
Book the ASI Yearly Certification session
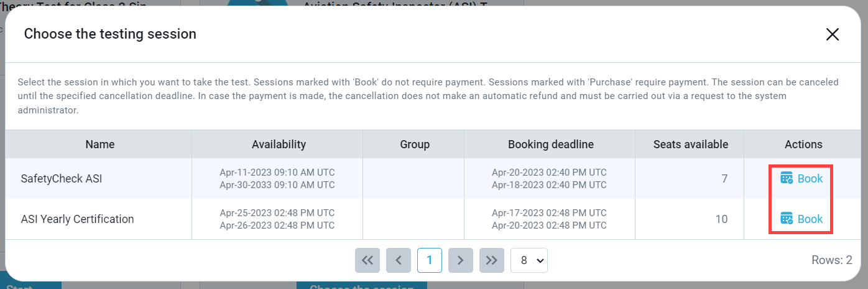click(810, 219)
